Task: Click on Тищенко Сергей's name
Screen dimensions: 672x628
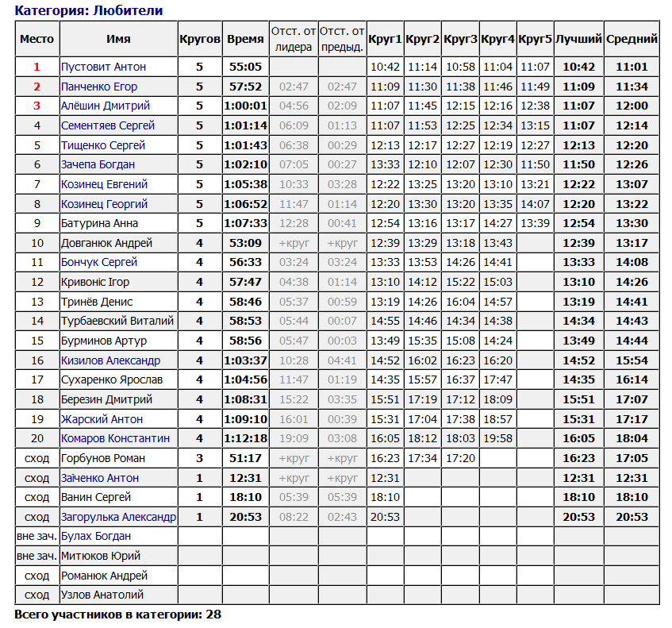Action: pos(103,145)
